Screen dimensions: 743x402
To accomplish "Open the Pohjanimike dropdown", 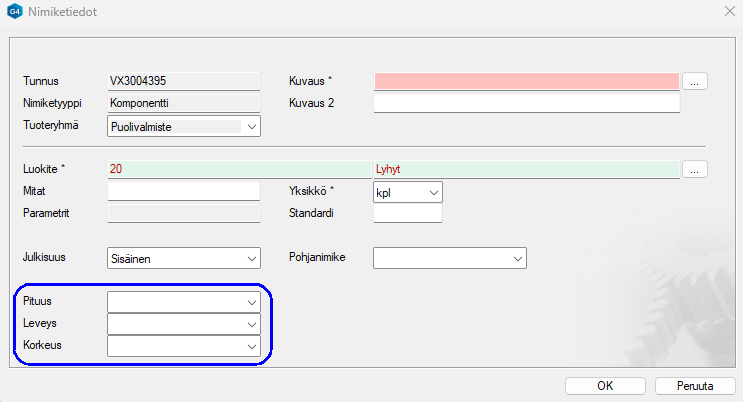I will click(517, 258).
